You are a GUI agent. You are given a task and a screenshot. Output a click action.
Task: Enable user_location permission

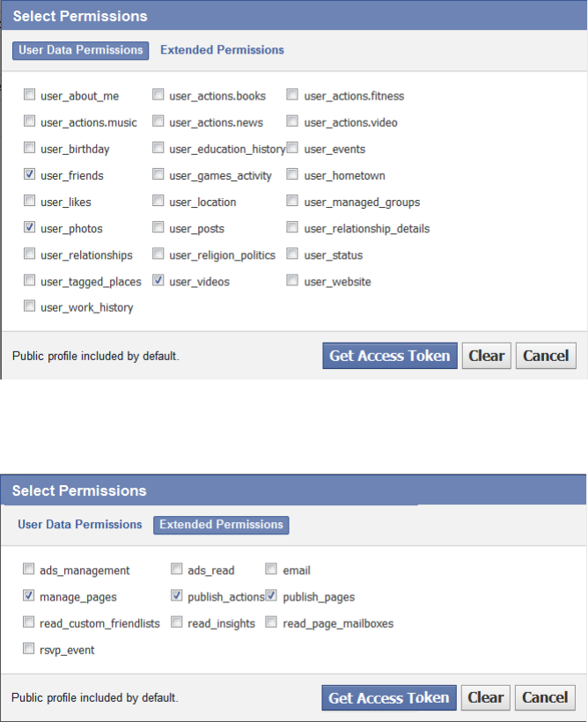(158, 202)
